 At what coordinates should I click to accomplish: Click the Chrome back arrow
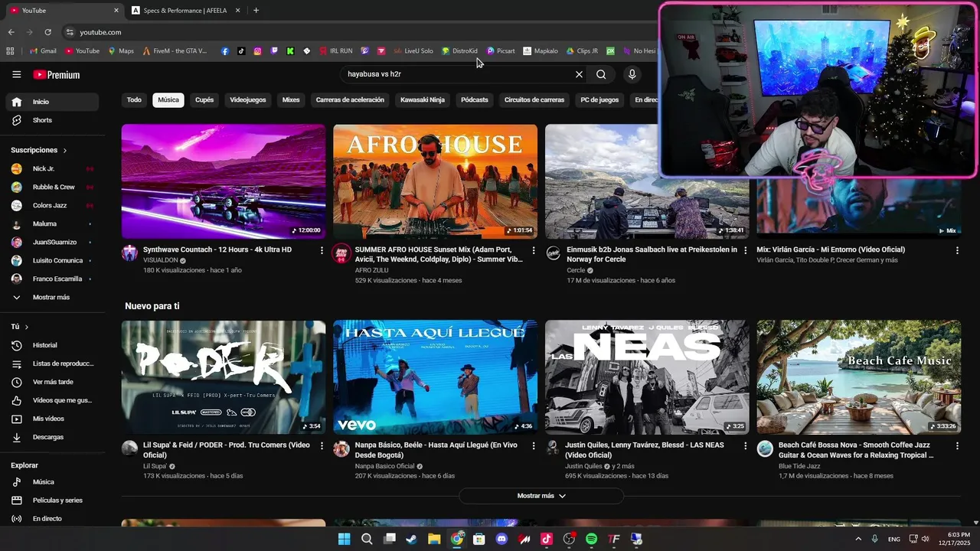(11, 32)
